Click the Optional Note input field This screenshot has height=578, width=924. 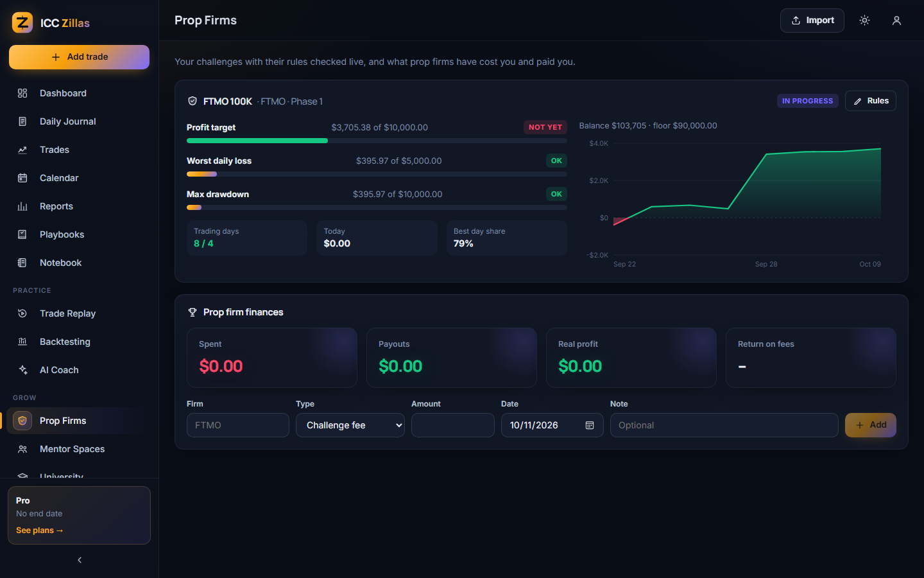[724, 425]
